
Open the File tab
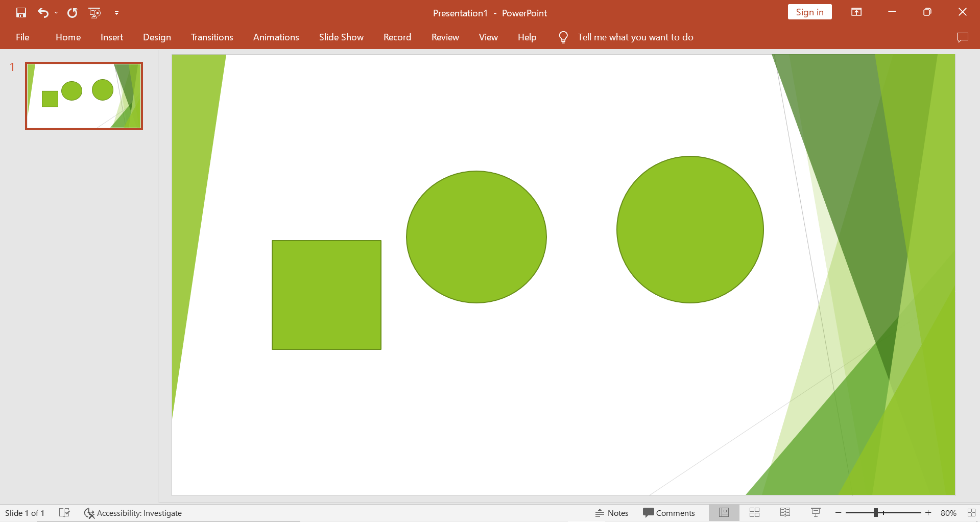(22, 37)
